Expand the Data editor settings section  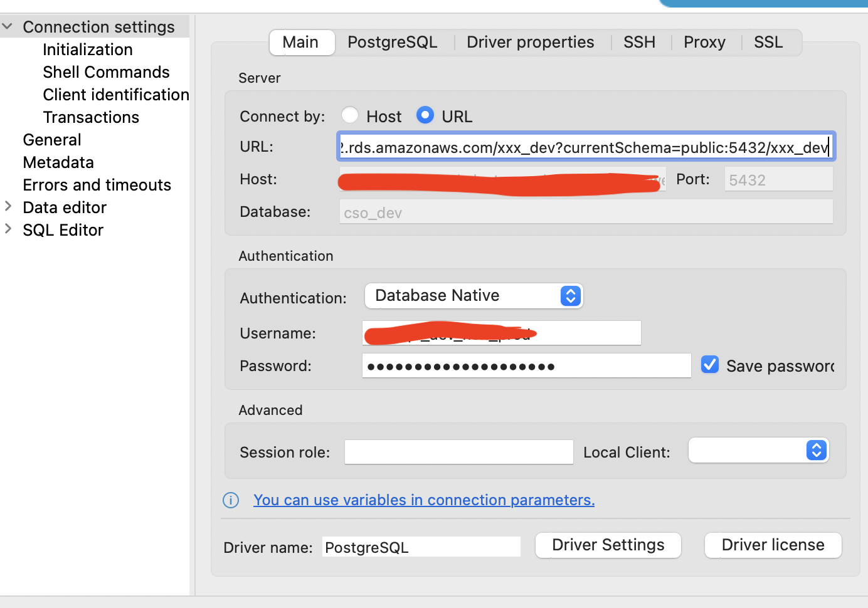(8, 207)
